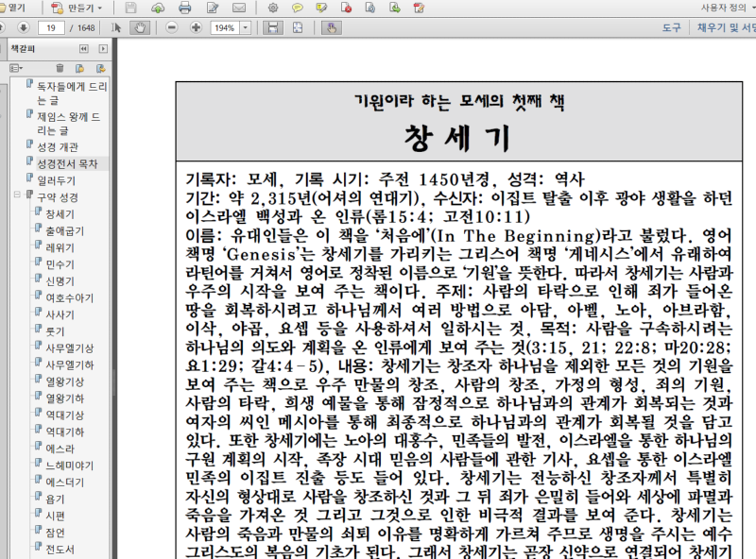Open bookmark 성경 개관
756x559 pixels.
pos(58,147)
